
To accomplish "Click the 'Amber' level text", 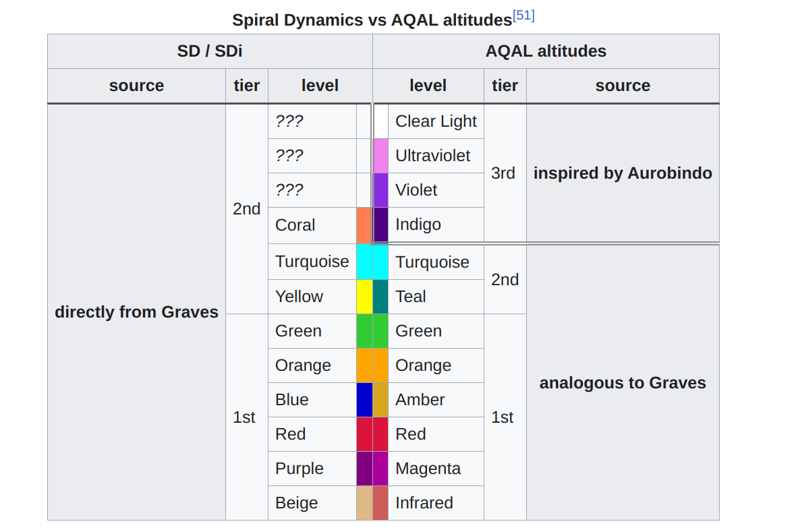I will 420,400.
